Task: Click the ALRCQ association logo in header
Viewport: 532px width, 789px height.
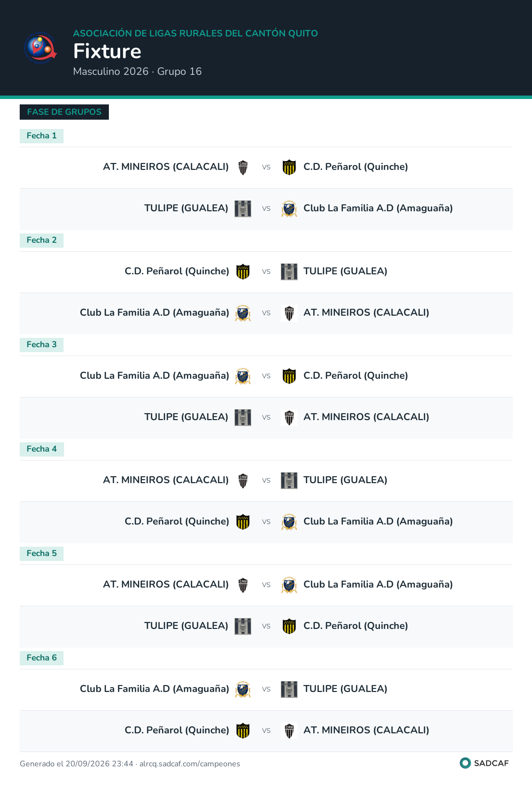Action: coord(41,48)
